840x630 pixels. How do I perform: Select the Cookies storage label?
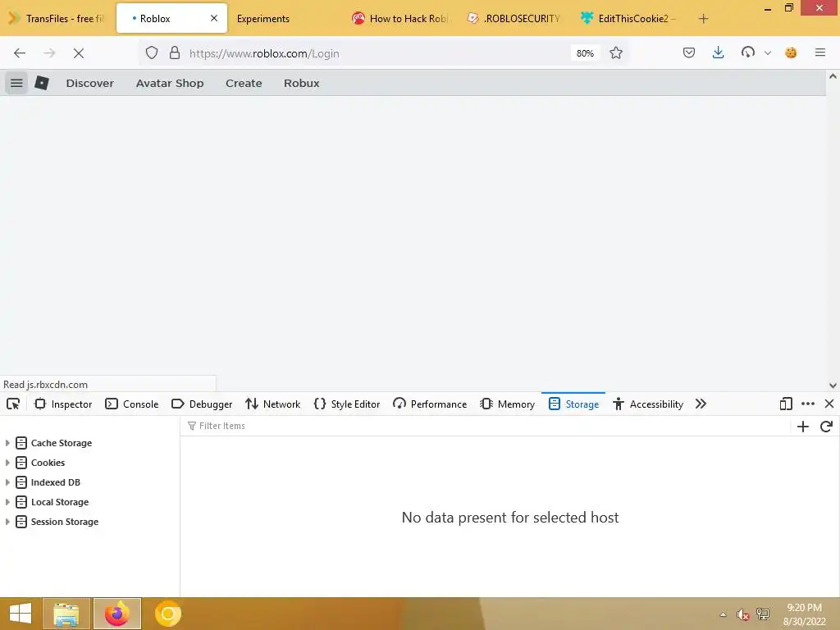(x=48, y=463)
